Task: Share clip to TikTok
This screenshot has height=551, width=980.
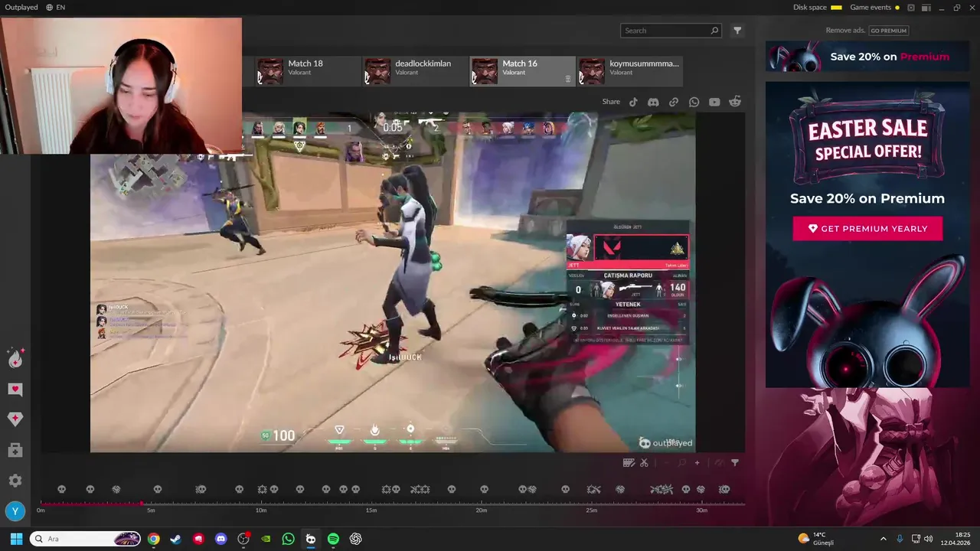Action: pyautogui.click(x=633, y=102)
